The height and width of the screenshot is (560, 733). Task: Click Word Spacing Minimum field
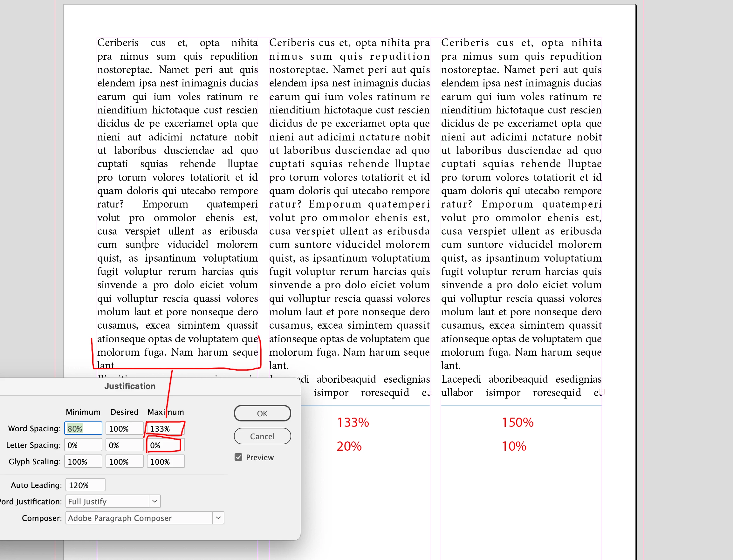tap(83, 429)
